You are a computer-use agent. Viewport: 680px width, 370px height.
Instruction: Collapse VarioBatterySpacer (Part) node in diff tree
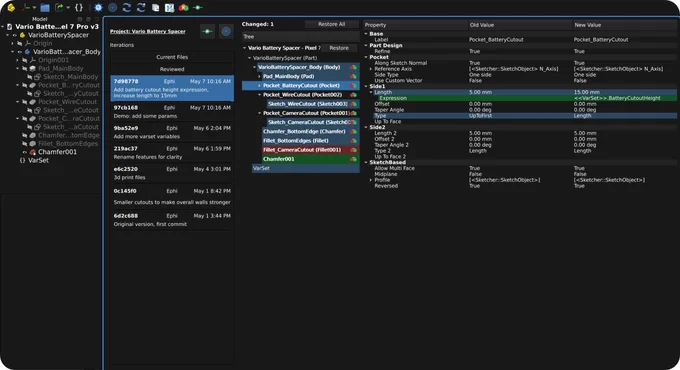click(x=249, y=58)
